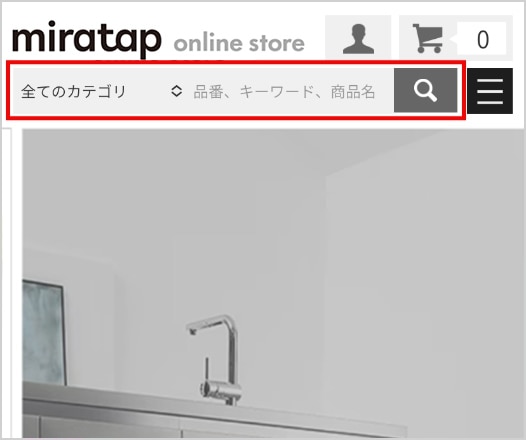Click the framed picture in banner

[x=44, y=332]
